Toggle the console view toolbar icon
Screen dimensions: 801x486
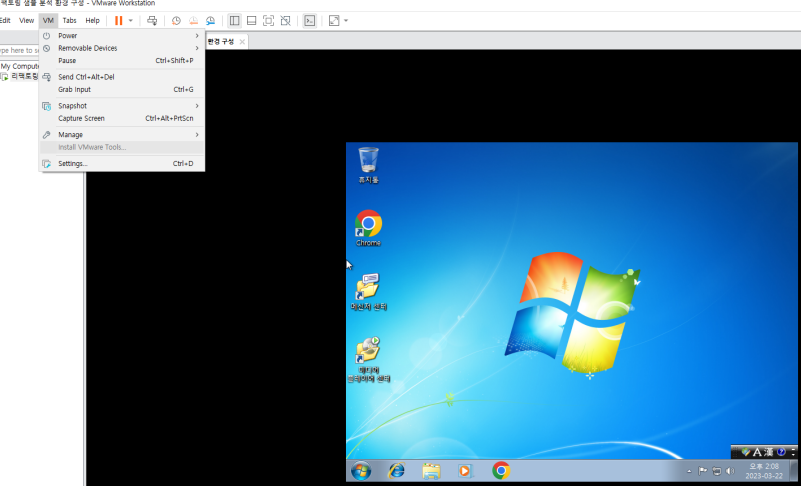coord(310,20)
